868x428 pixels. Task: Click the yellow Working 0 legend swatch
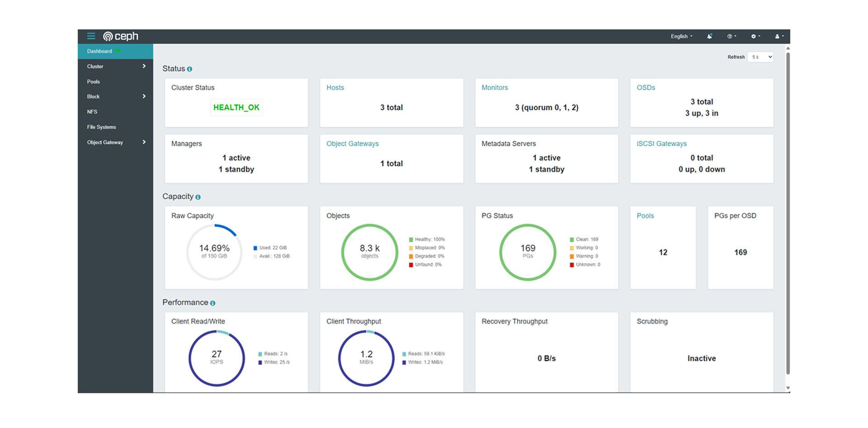[x=572, y=248]
